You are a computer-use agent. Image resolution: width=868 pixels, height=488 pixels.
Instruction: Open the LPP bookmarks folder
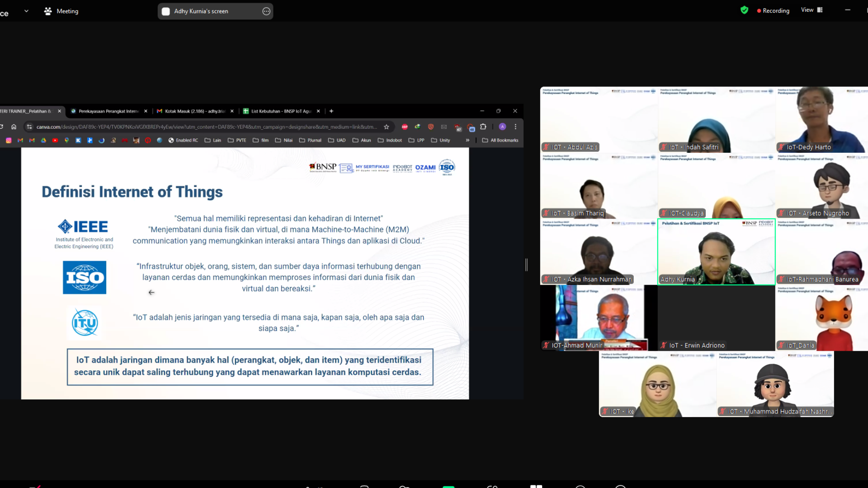coord(416,141)
